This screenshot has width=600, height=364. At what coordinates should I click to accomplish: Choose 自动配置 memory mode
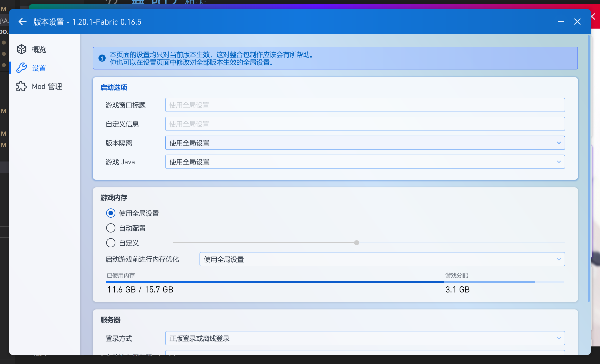[x=111, y=228]
